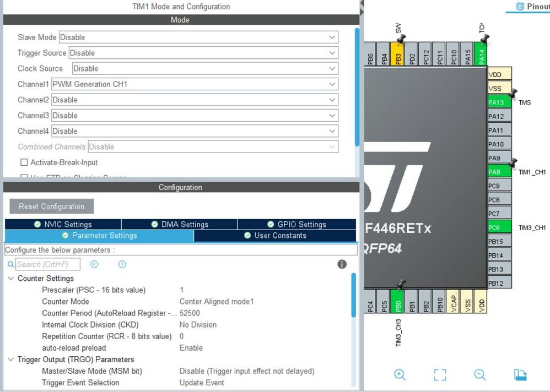Click the Master/Slave Mode value
Screen dimensions: 550x392
click(x=247, y=371)
